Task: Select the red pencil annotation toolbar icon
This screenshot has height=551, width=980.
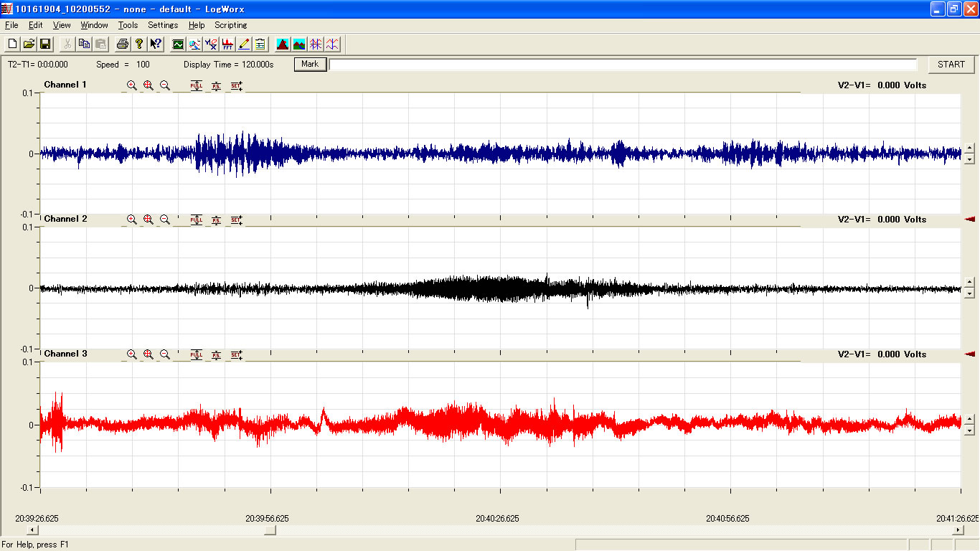Action: [x=244, y=44]
